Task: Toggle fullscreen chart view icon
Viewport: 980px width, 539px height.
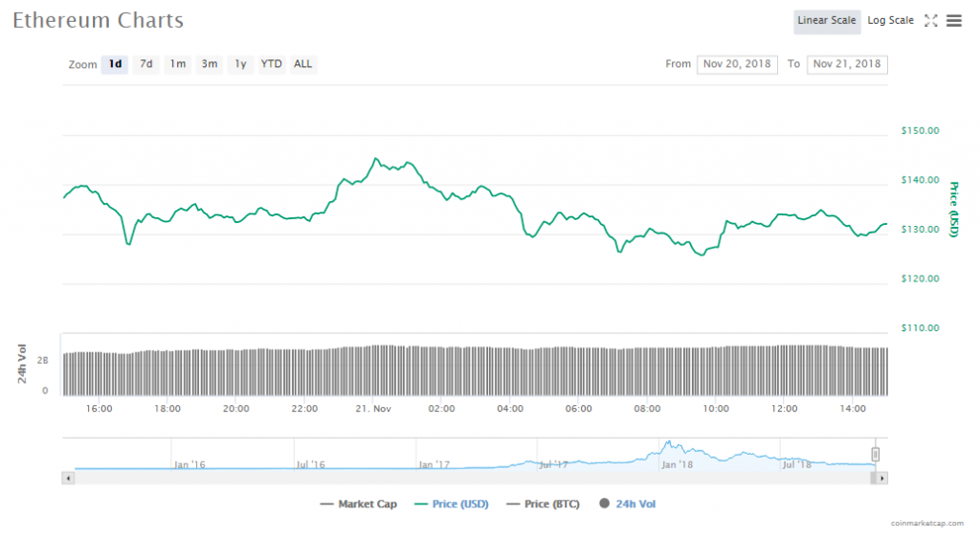Action: [x=930, y=20]
